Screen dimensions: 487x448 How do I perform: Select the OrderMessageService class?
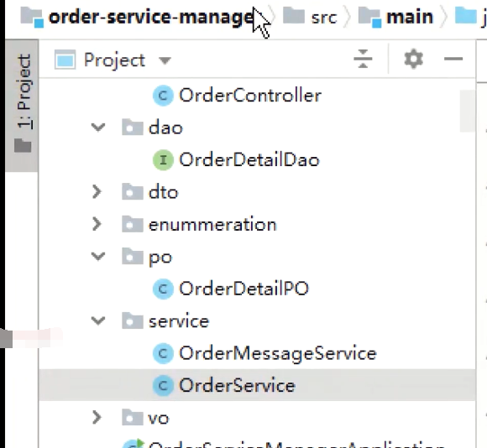click(x=278, y=353)
